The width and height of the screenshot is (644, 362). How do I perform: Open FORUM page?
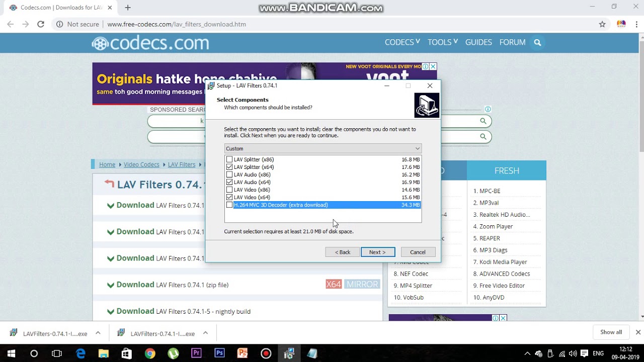point(512,42)
